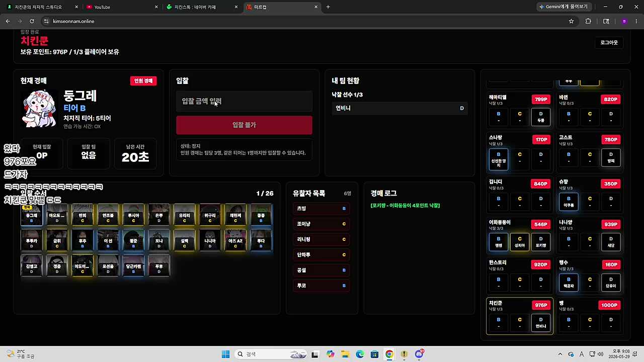Click the Gemini에게 물어보기 button
The height and width of the screenshot is (362, 644).
point(563,7)
